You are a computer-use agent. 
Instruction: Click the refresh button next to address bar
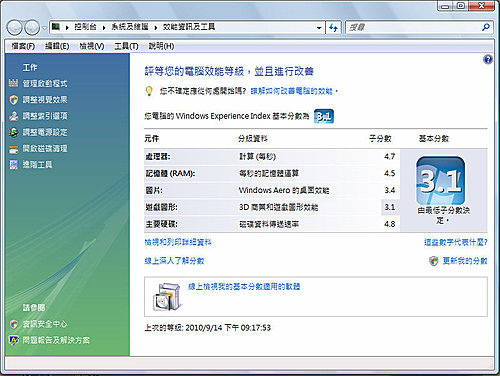333,28
